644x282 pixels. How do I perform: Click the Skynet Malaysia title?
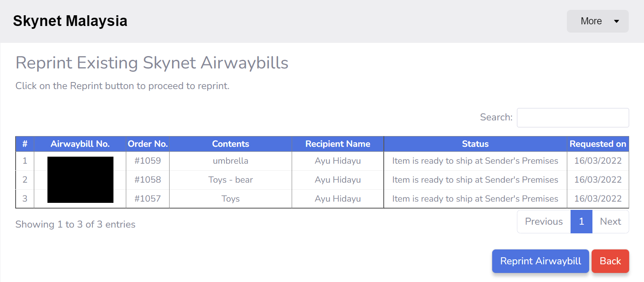point(70,21)
